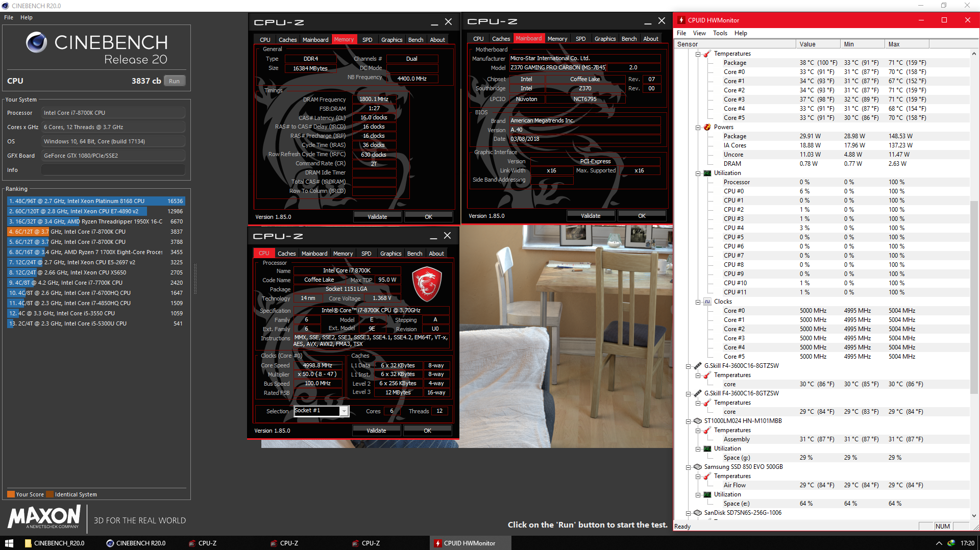
Task: Open the SPD tab in the CPU-Z window showing memory timings
Action: tap(367, 40)
